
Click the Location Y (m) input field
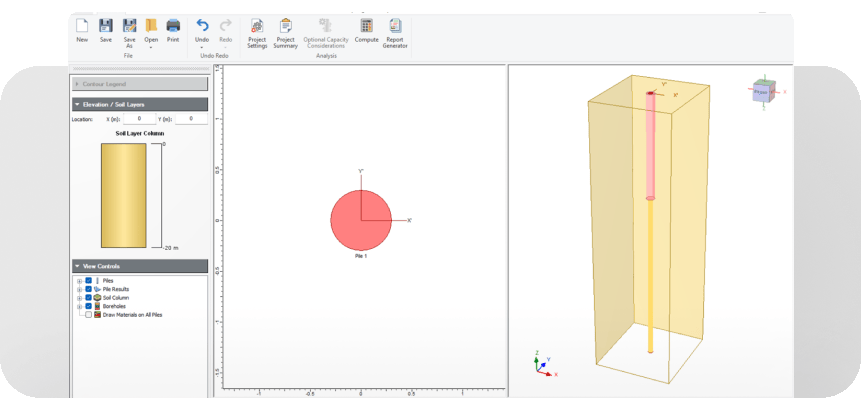coord(191,119)
